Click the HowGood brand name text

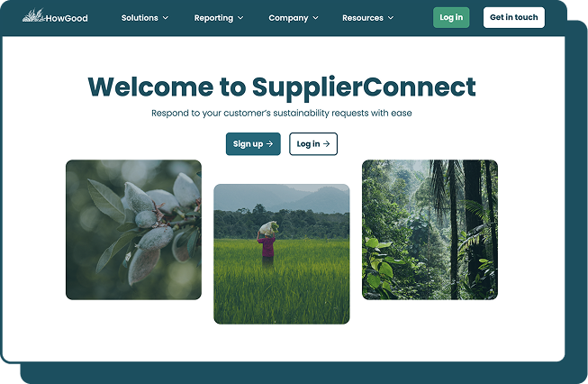(x=67, y=18)
